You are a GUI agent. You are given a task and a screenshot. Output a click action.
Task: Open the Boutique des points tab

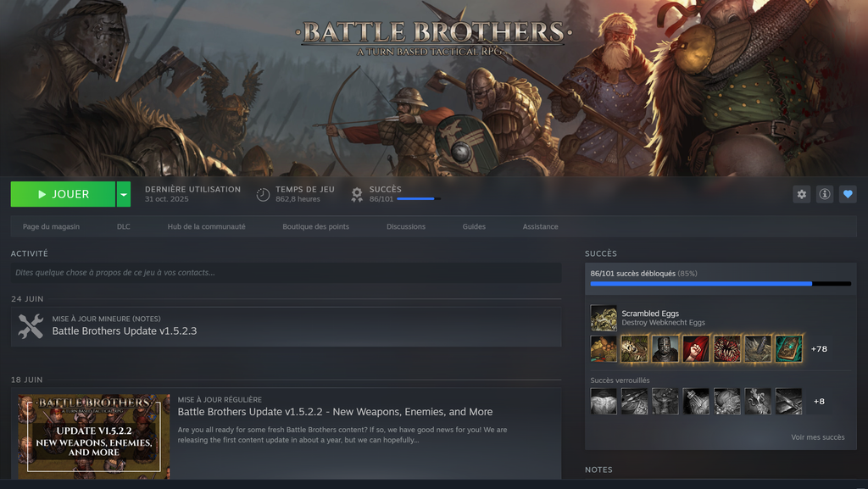tap(315, 227)
